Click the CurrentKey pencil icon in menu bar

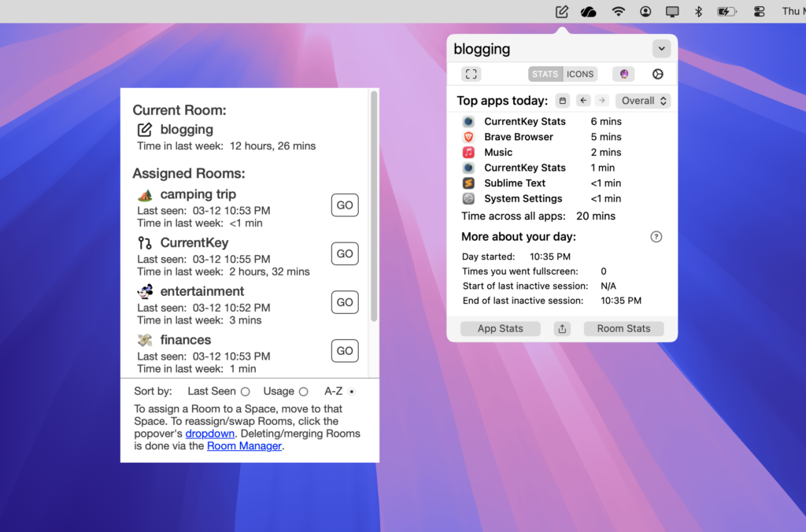(x=562, y=11)
